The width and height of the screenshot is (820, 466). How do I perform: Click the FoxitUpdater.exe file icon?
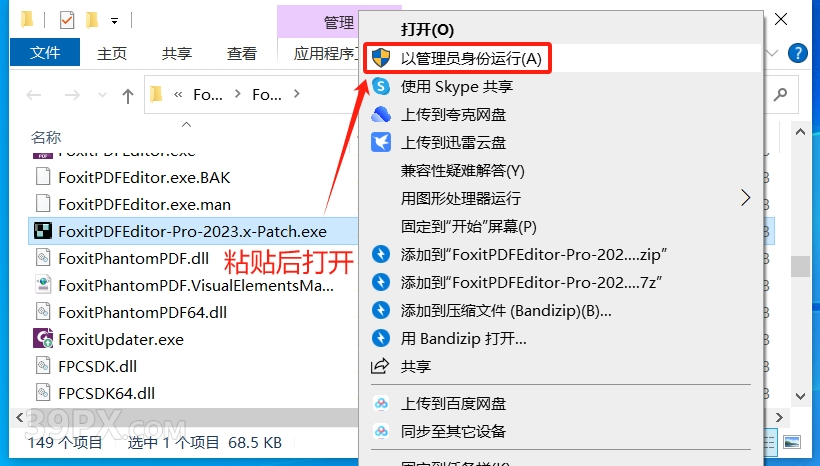point(43,339)
